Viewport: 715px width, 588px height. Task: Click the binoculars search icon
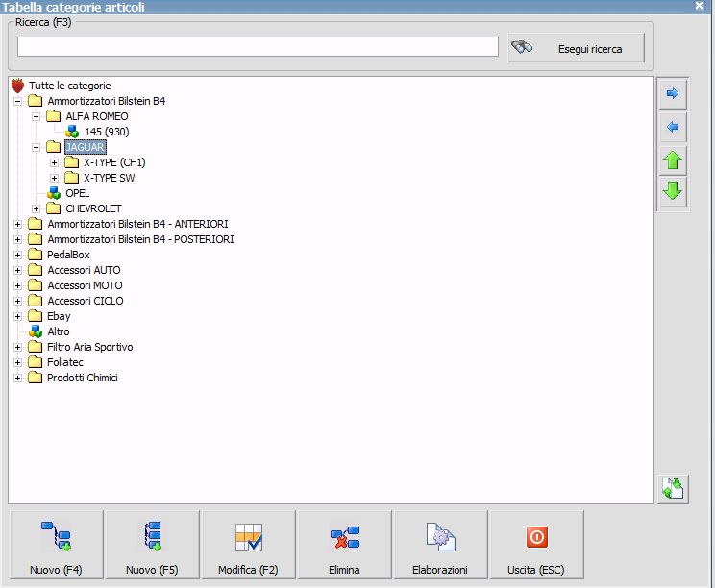pyautogui.click(x=522, y=47)
